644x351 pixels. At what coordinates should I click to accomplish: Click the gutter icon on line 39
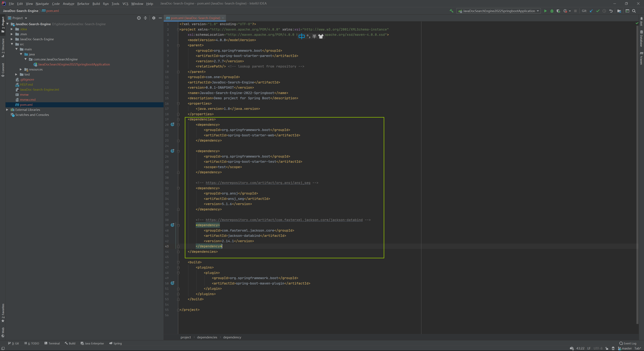173,225
